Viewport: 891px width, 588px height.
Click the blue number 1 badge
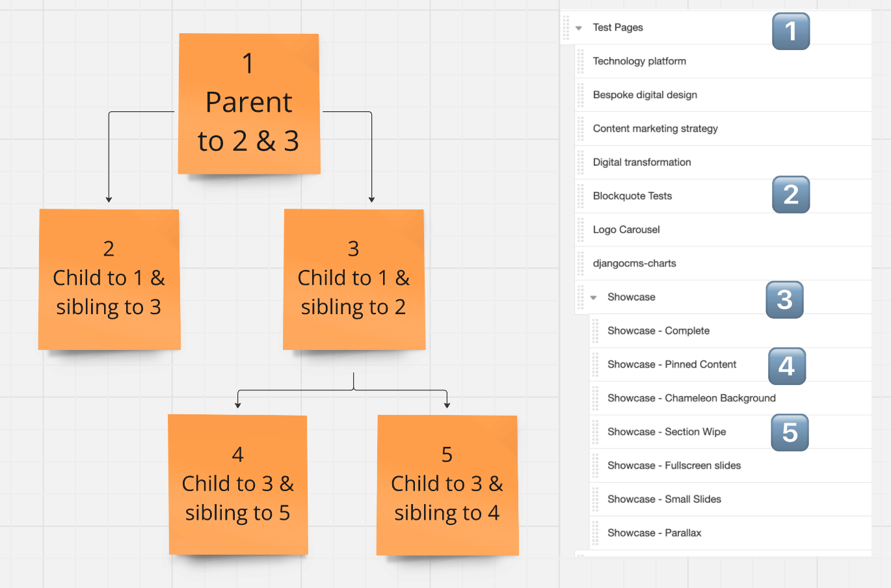pyautogui.click(x=791, y=31)
